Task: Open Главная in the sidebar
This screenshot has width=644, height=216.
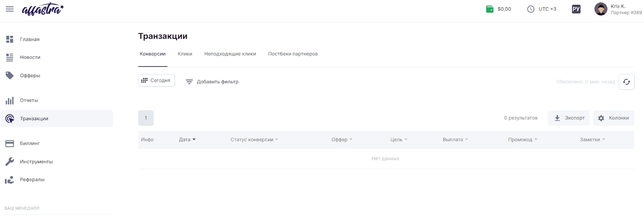Action: [x=30, y=39]
